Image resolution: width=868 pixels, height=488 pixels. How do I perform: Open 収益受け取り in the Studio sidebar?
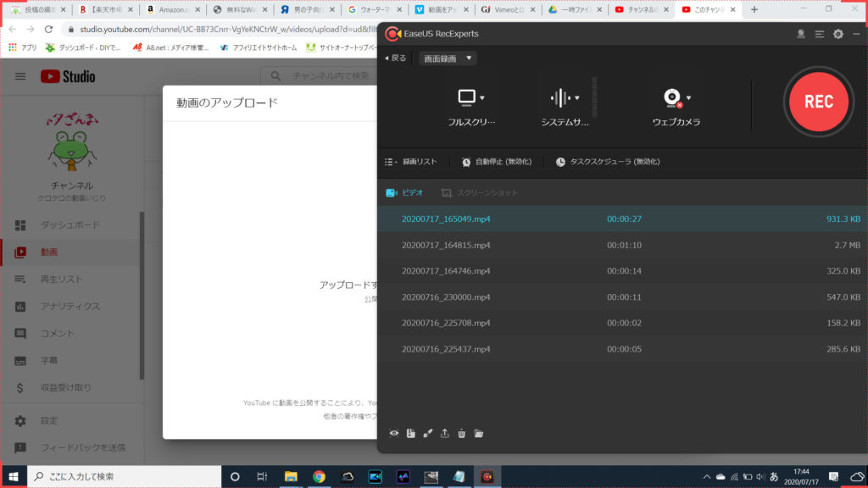tap(71, 388)
